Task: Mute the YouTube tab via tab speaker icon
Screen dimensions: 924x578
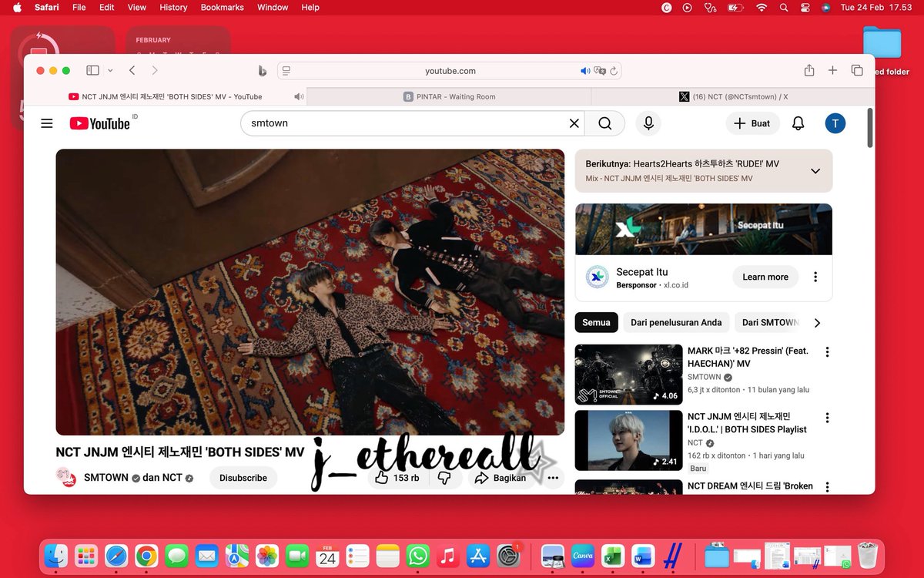Action: [x=299, y=96]
